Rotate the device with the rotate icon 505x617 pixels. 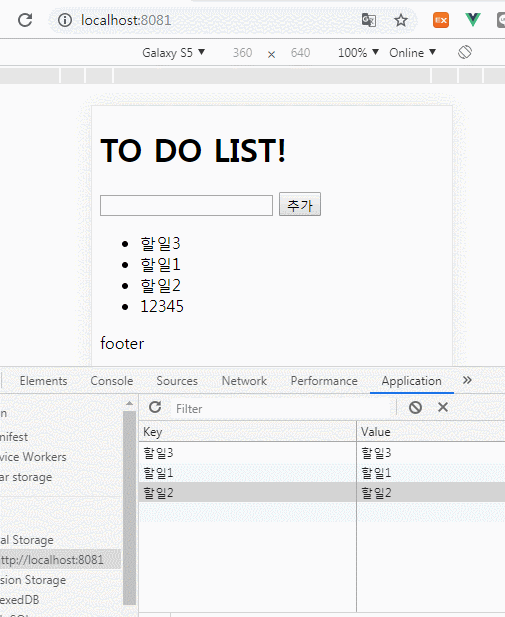point(465,52)
